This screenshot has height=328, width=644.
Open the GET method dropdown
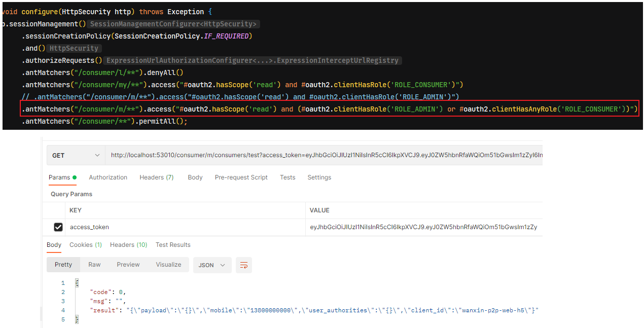pos(76,156)
